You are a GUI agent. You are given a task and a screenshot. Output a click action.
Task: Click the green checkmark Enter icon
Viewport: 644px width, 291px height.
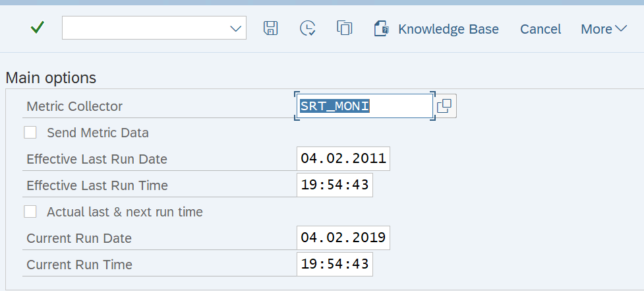coord(38,28)
